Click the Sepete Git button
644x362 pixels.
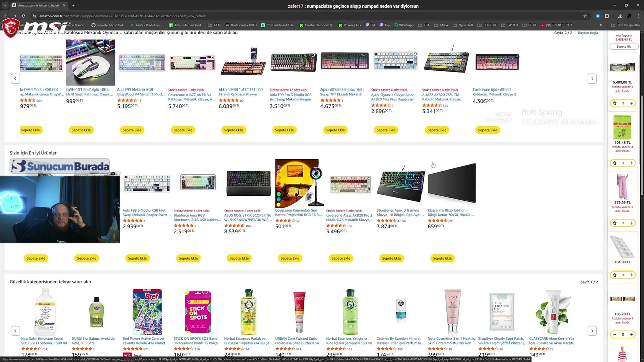(624, 46)
